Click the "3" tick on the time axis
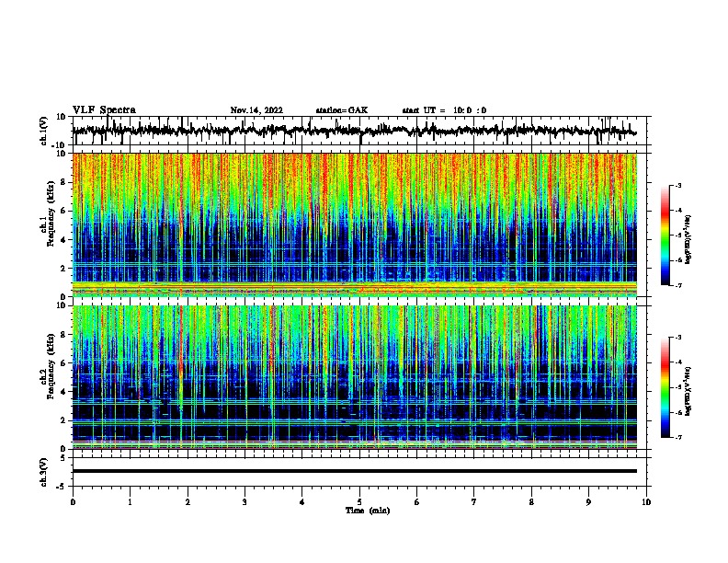728x563 pixels. 245,502
